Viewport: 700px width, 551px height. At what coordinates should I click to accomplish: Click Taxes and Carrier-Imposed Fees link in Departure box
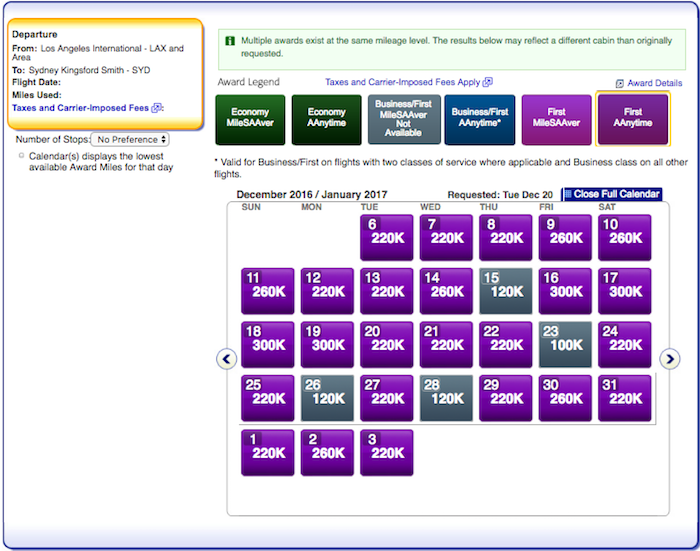(87, 108)
